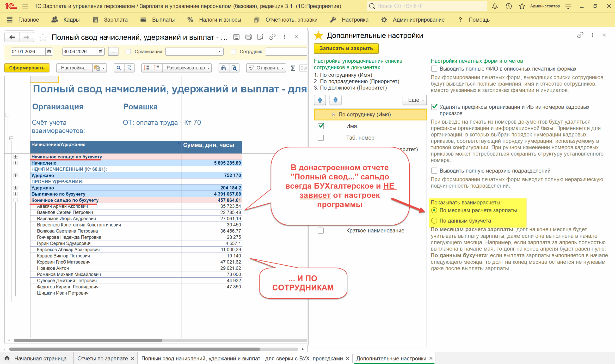615x364 pixels.
Task: Find text with magnifier toolbar icon
Action: pyautogui.click(x=119, y=68)
